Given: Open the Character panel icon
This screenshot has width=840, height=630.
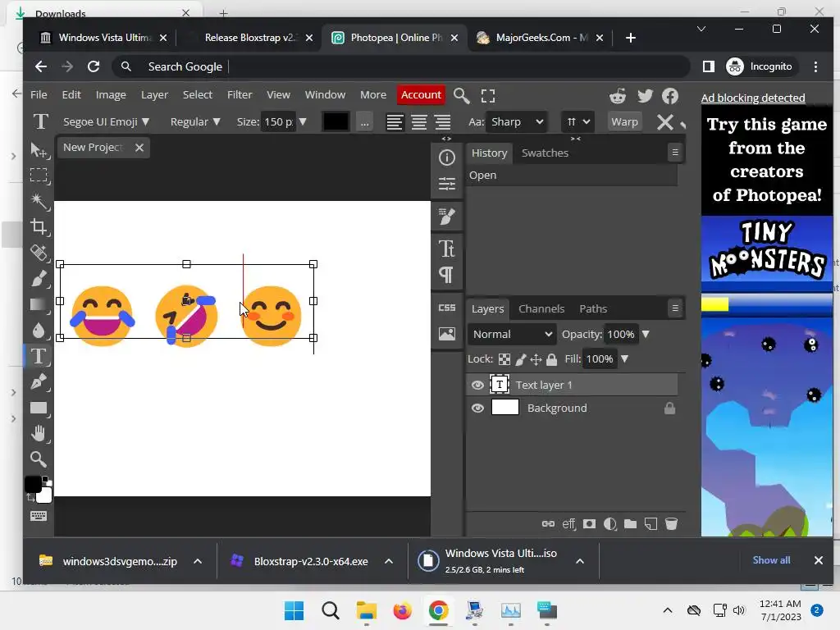Looking at the screenshot, I should (x=447, y=249).
